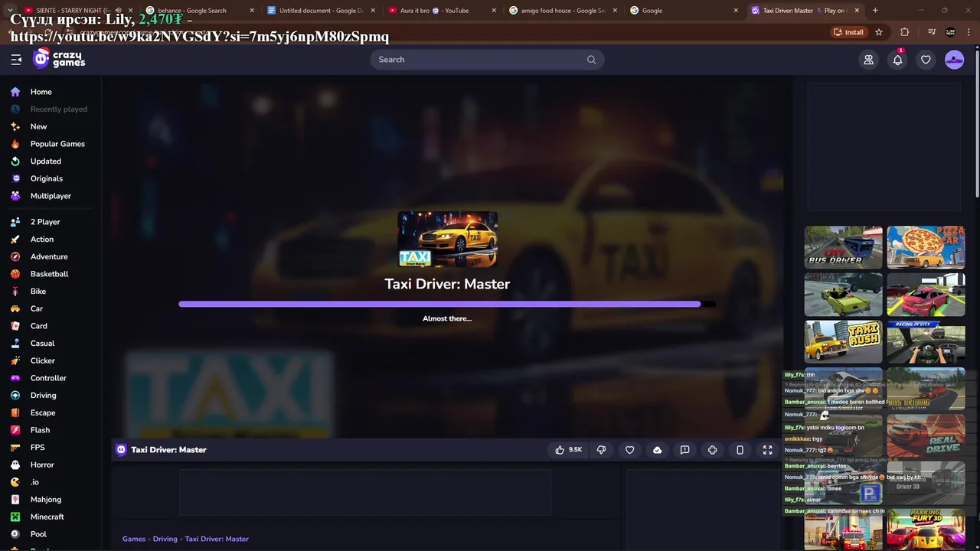Switch to Untitled document Google Docs tab
Image resolution: width=980 pixels, height=551 pixels.
point(320,11)
